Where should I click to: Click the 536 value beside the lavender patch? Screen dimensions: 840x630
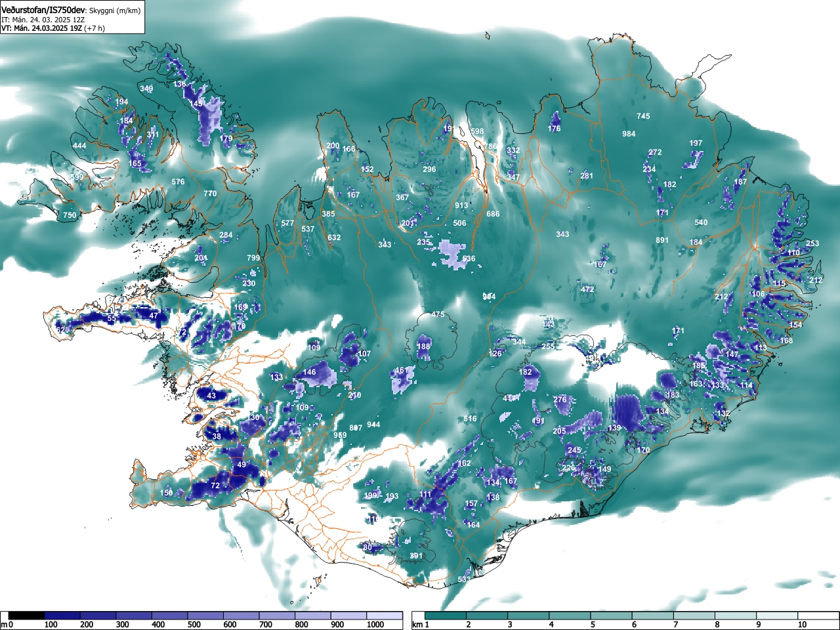click(469, 259)
